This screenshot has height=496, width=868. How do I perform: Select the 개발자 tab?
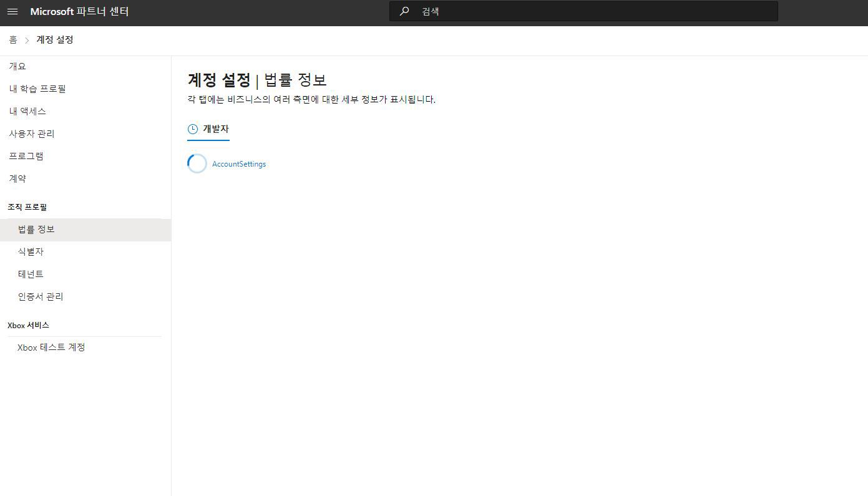click(208, 129)
